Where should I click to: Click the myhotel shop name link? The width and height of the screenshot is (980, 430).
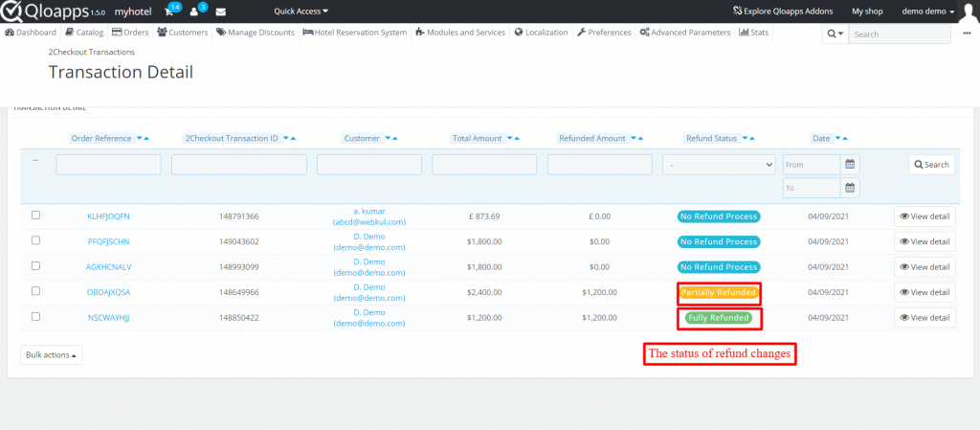point(132,11)
